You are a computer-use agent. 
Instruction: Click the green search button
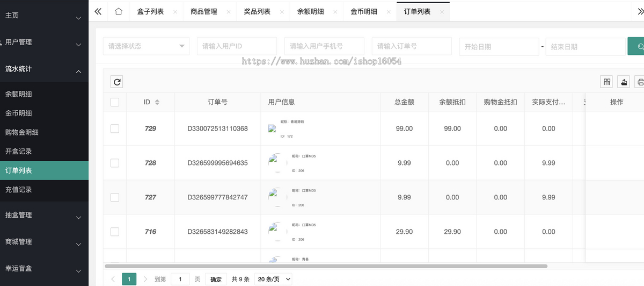636,46
